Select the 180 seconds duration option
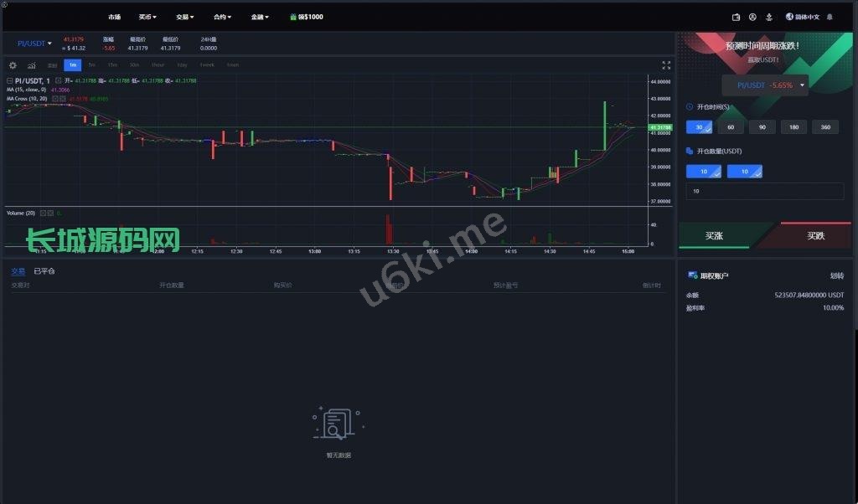Screen dimensions: 858x504 tap(793, 127)
